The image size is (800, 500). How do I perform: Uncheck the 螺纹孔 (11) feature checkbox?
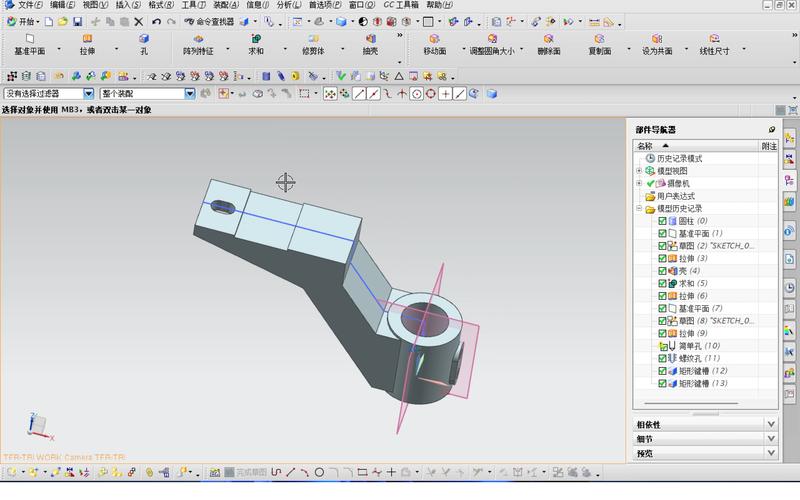662,359
